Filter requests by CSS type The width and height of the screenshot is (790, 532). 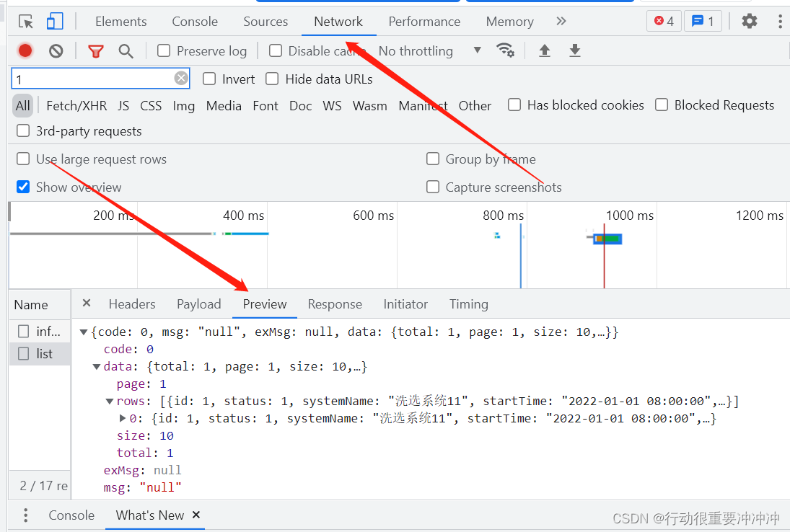coord(151,106)
